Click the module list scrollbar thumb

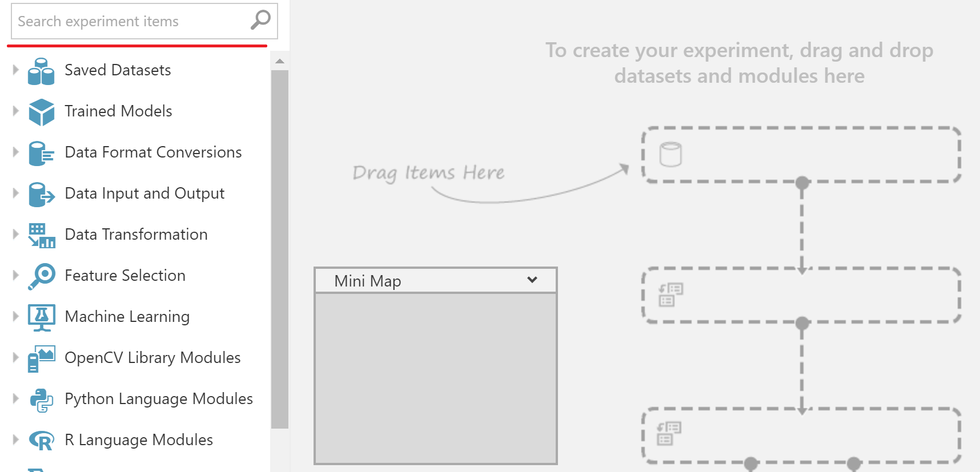click(x=279, y=249)
